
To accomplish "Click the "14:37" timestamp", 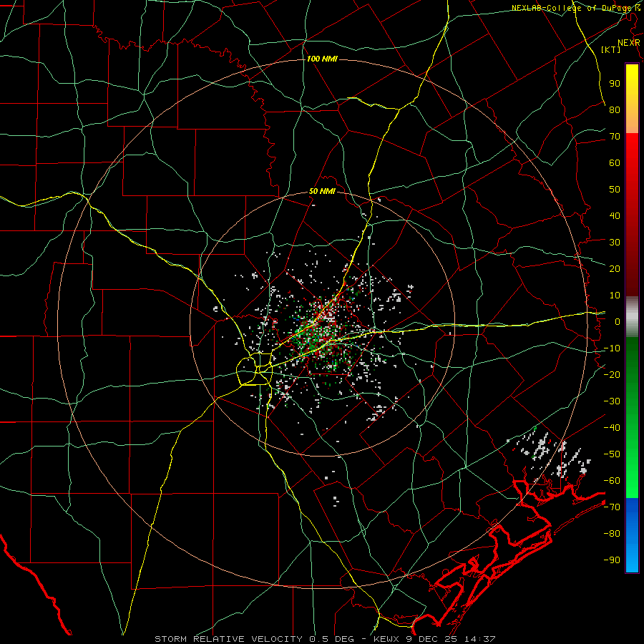I will click(479, 639).
